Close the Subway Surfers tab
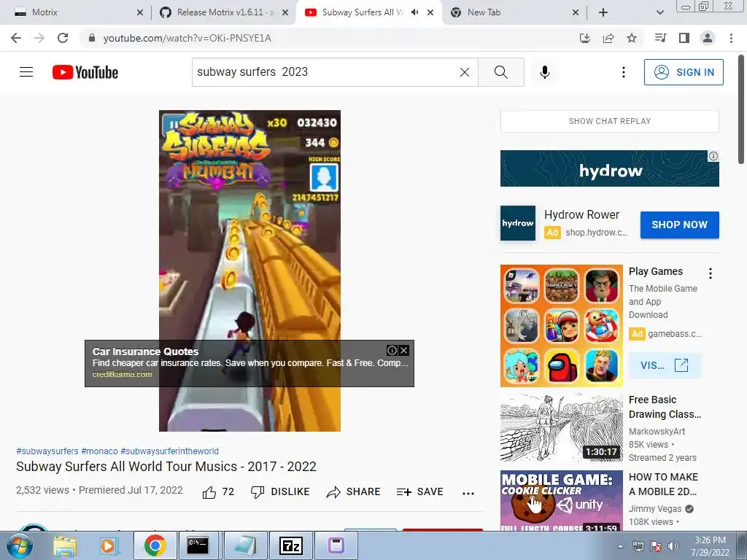The width and height of the screenshot is (747, 560). click(430, 12)
